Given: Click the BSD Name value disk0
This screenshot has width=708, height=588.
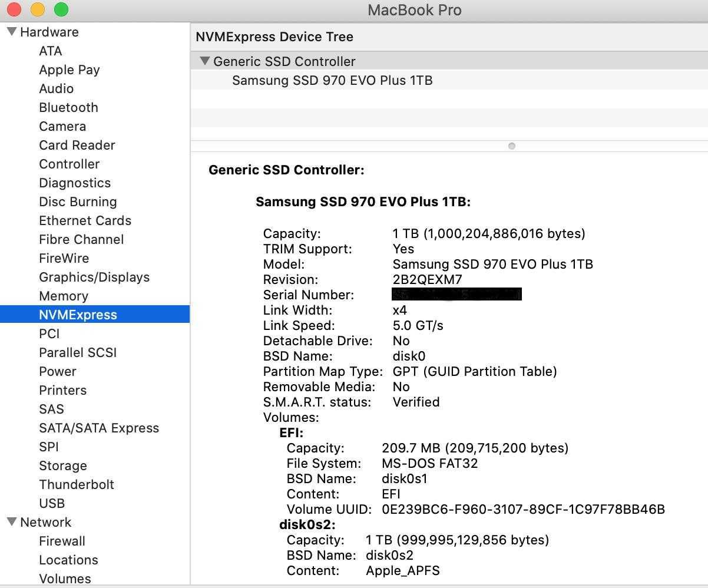Looking at the screenshot, I should click(409, 356).
